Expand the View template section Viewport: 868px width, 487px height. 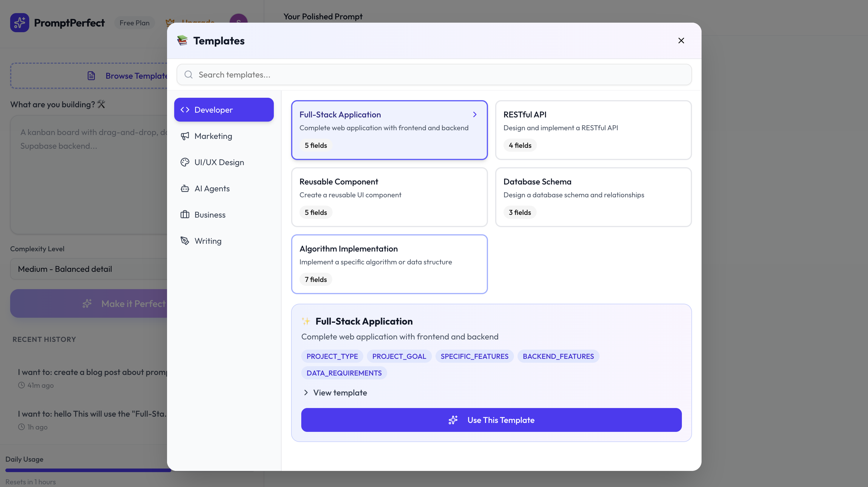click(x=335, y=392)
